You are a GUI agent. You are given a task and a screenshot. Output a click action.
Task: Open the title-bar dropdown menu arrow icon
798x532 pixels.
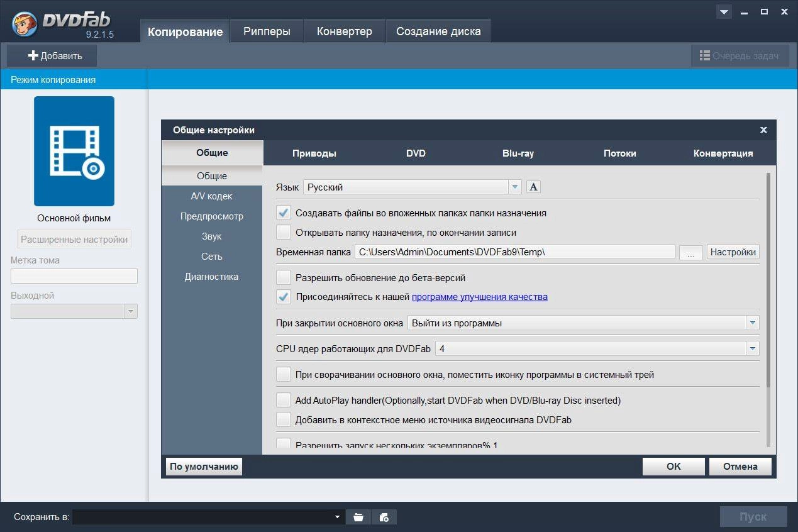(x=724, y=12)
